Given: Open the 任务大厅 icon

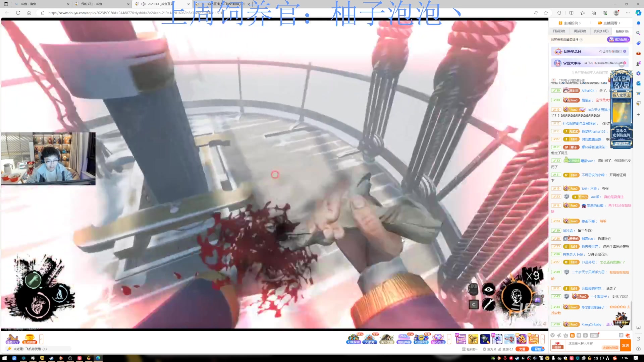Looking at the screenshot, I should tap(12, 339).
